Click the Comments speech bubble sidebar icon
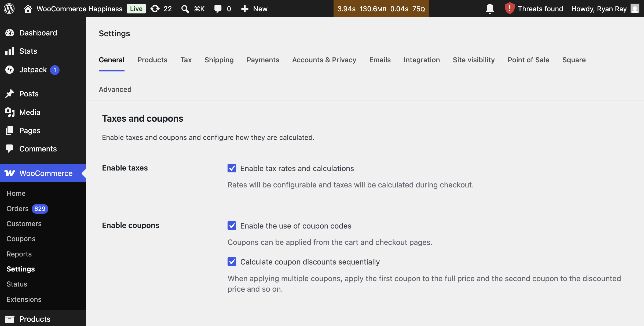Viewport: 644px width, 326px height. (10, 149)
